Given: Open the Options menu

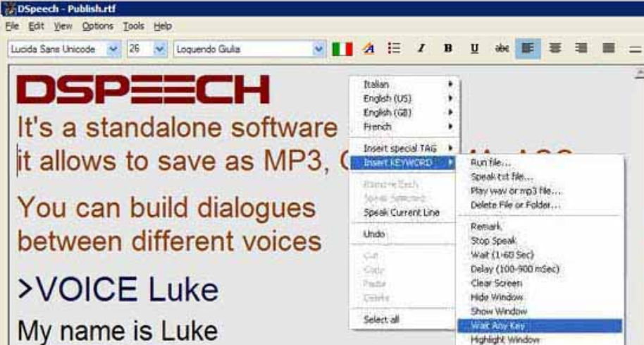Looking at the screenshot, I should tap(97, 26).
